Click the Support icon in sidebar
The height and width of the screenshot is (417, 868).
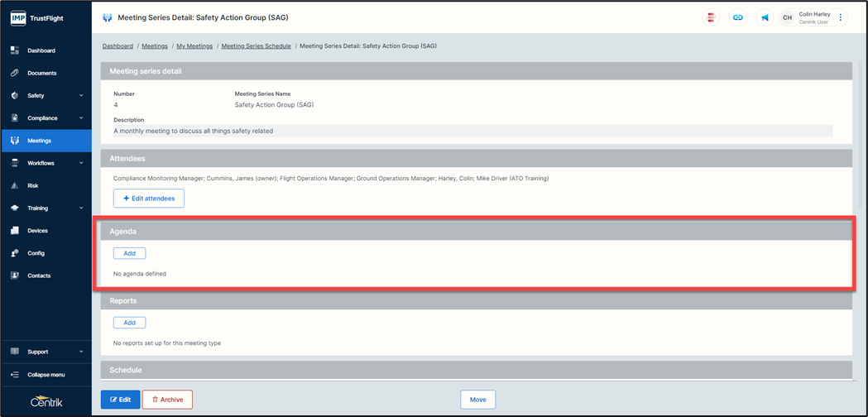[15, 352]
